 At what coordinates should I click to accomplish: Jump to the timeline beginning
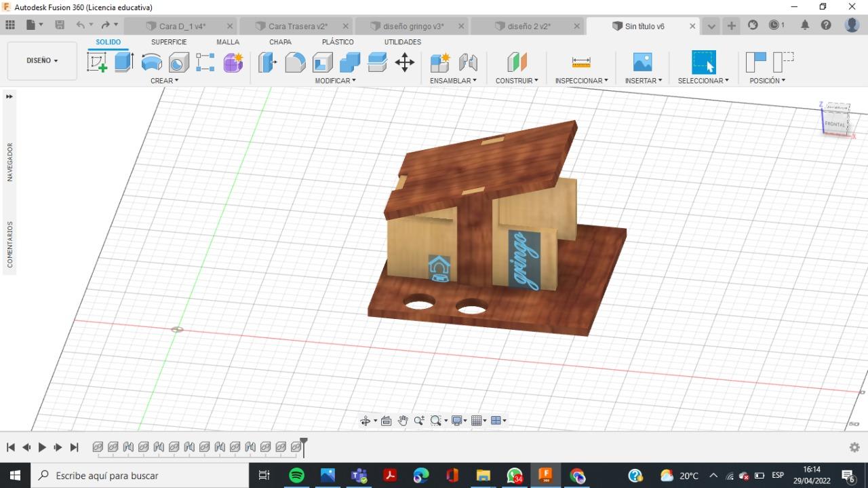click(11, 447)
